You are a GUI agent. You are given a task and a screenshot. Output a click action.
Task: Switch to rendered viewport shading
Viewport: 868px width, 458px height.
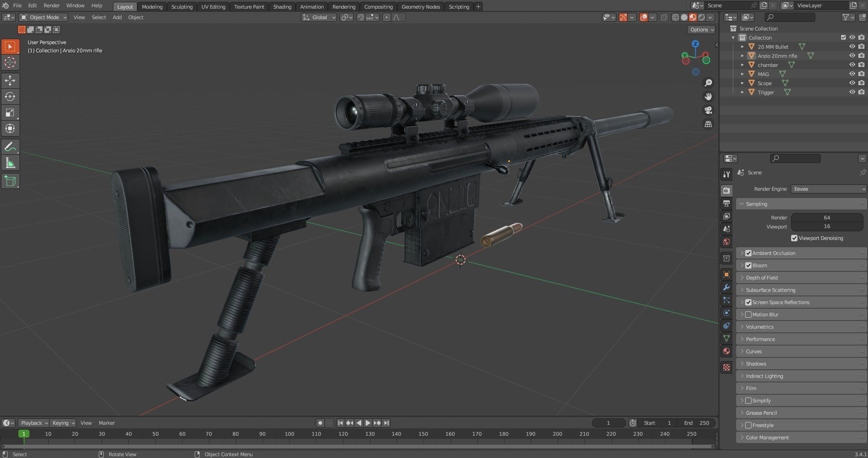pos(701,17)
